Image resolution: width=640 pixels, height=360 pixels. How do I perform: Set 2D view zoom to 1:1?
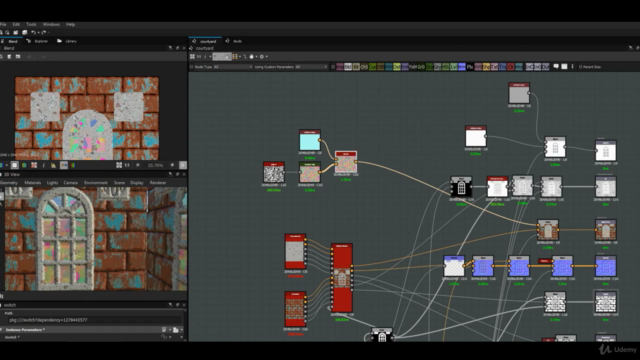(127, 165)
